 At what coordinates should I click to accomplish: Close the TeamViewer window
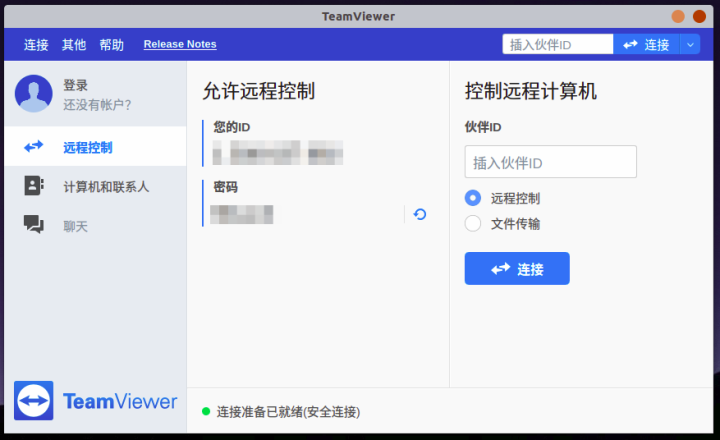(699, 17)
